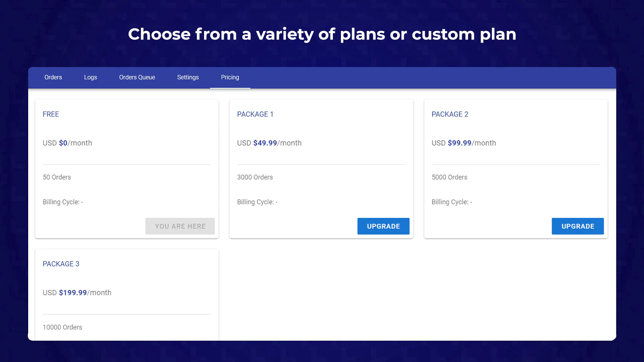Image resolution: width=644 pixels, height=362 pixels.
Task: Switch to the Logs tab
Action: (91, 77)
